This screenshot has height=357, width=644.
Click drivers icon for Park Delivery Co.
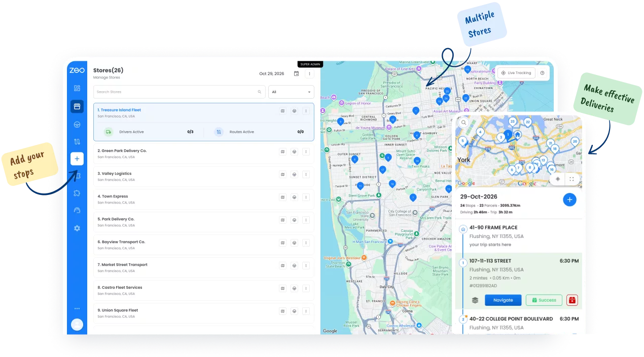pyautogui.click(x=294, y=220)
